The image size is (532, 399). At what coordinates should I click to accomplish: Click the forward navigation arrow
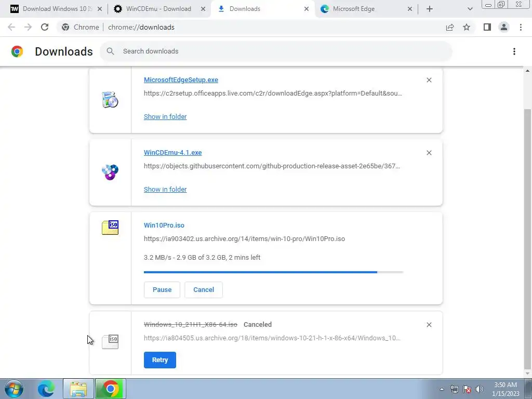point(28,27)
